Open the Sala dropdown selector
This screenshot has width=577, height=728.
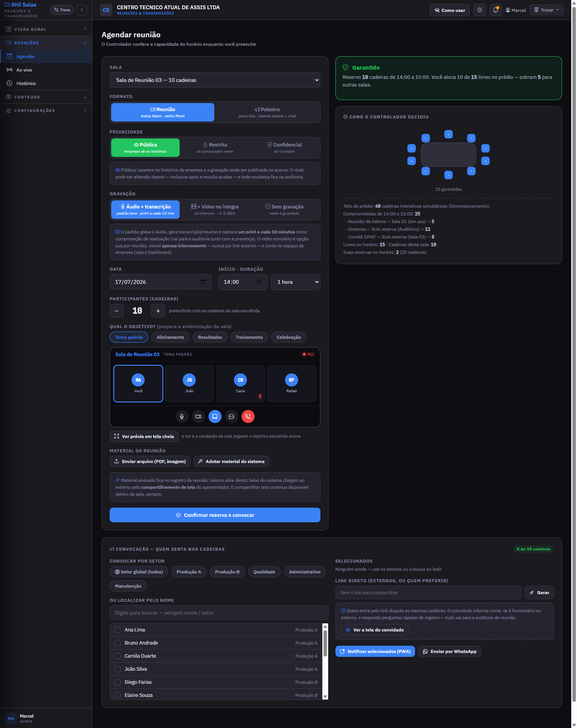point(215,80)
